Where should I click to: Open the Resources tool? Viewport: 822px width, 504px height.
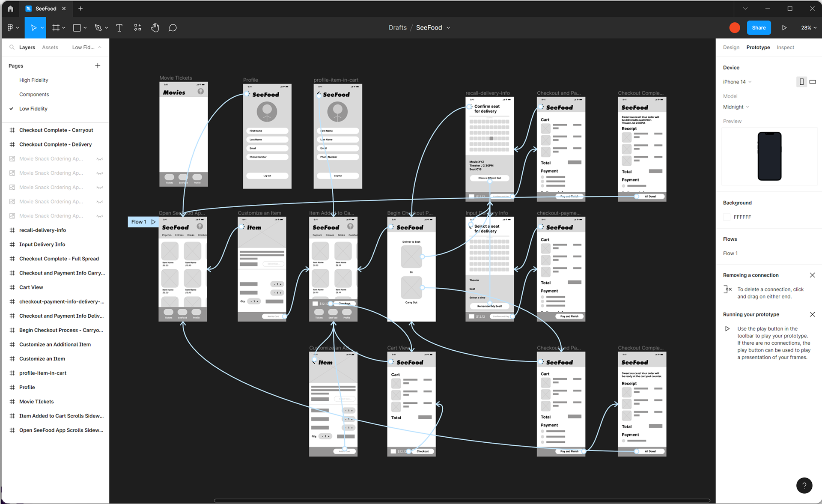[137, 28]
